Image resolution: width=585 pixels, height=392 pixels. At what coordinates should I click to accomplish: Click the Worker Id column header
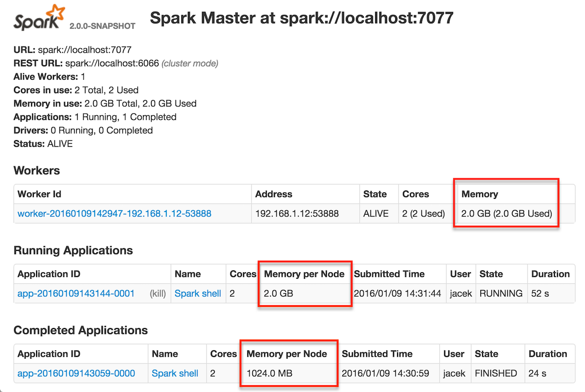pos(39,194)
